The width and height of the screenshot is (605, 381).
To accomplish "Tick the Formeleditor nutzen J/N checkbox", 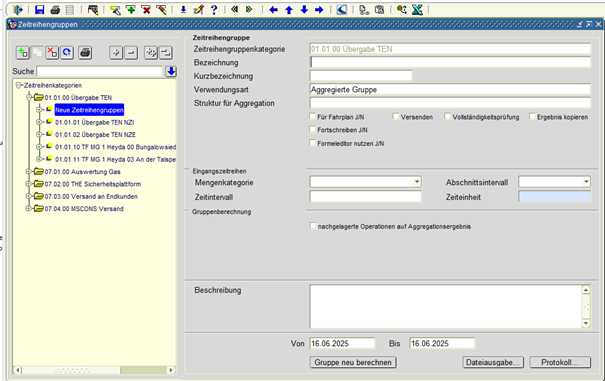I will [313, 143].
